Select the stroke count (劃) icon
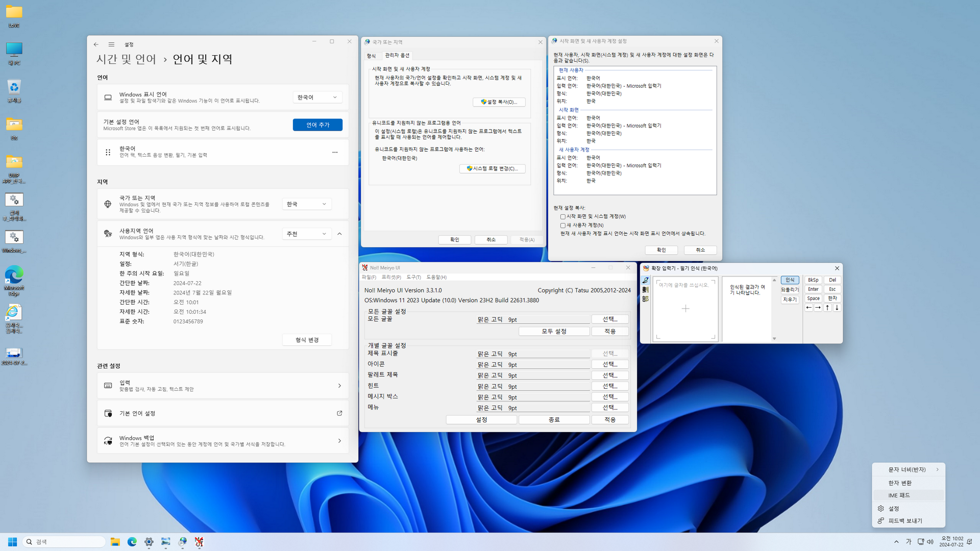Image resolution: width=980 pixels, height=551 pixels. (x=646, y=290)
